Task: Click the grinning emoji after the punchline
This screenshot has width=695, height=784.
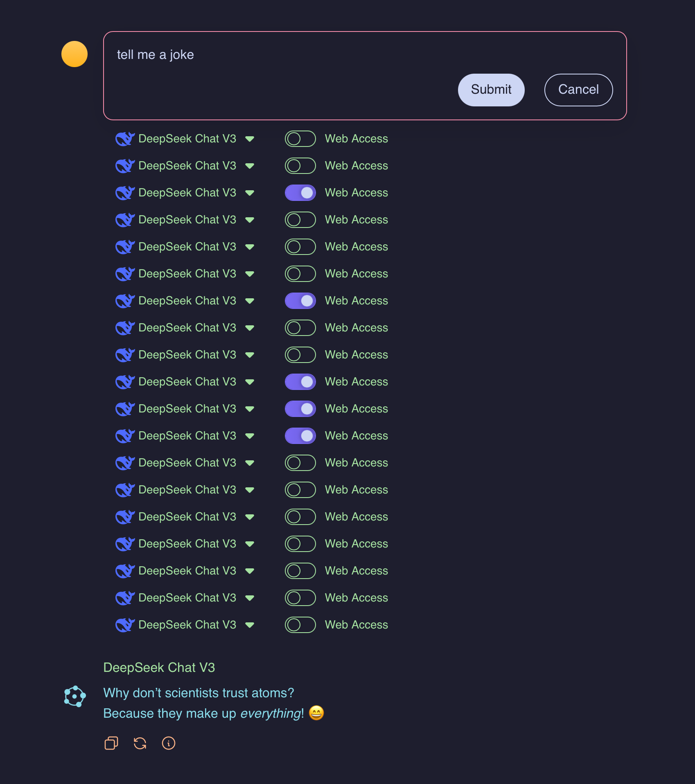Action: (x=316, y=713)
